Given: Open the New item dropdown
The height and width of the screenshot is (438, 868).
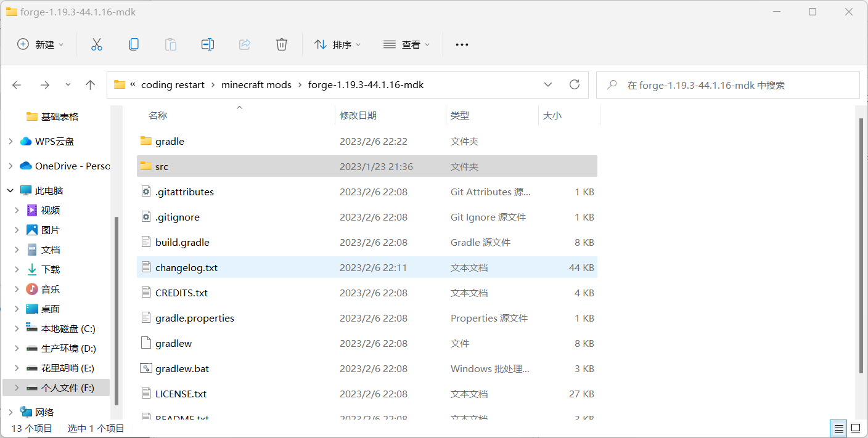Looking at the screenshot, I should pyautogui.click(x=41, y=44).
